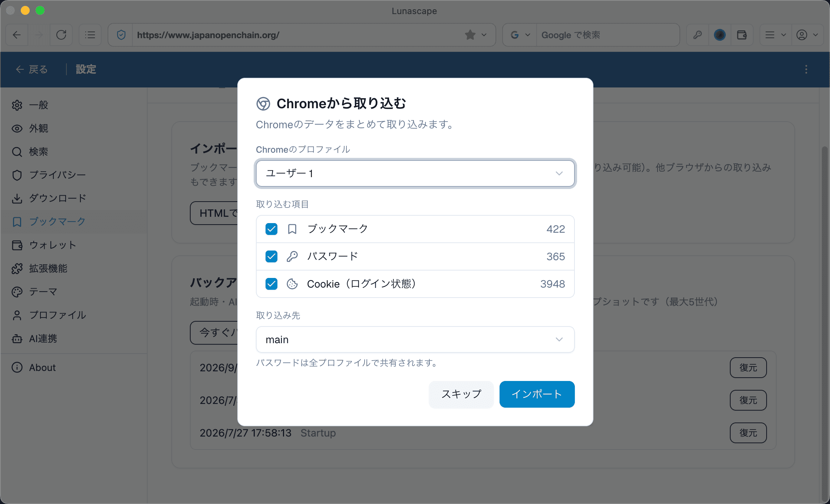Uncheck Cookie（ログイン状態） checkbox
This screenshot has height=504, width=830.
click(271, 284)
